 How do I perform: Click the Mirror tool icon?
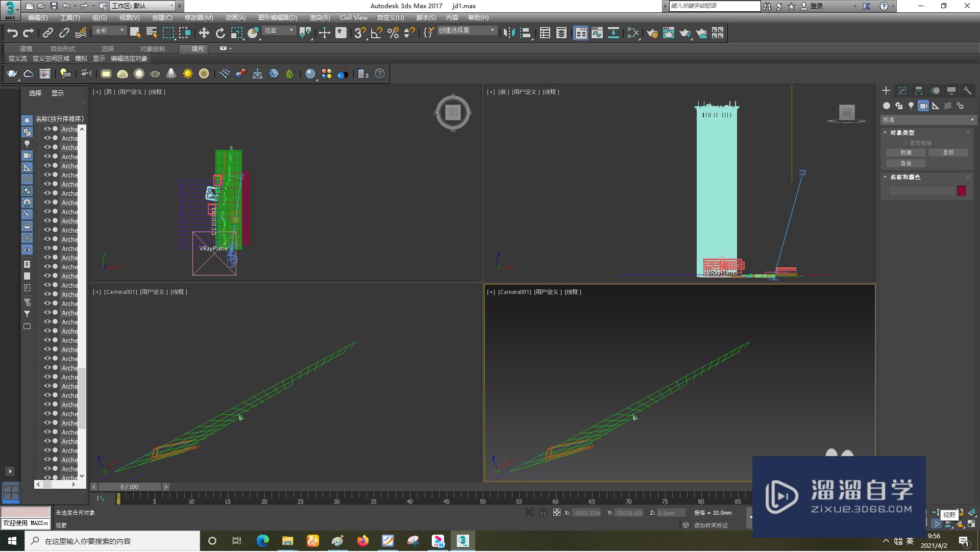pos(509,33)
